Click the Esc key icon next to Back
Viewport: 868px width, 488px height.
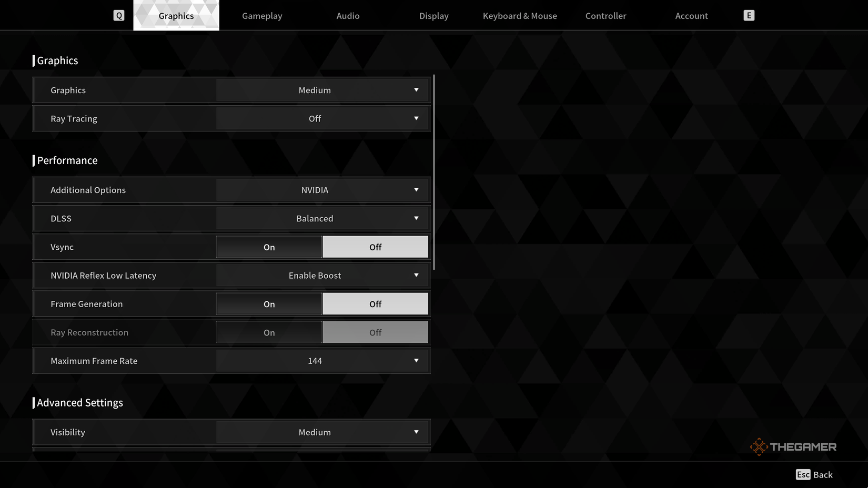(803, 474)
